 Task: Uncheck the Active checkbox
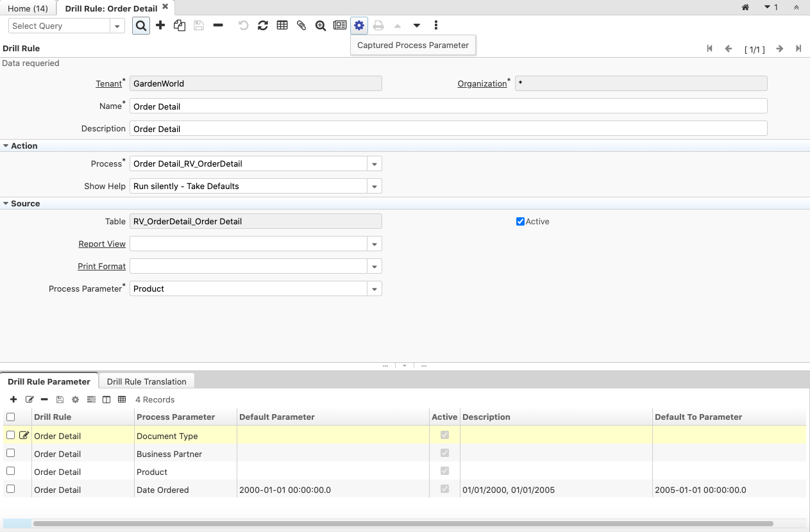tap(520, 222)
